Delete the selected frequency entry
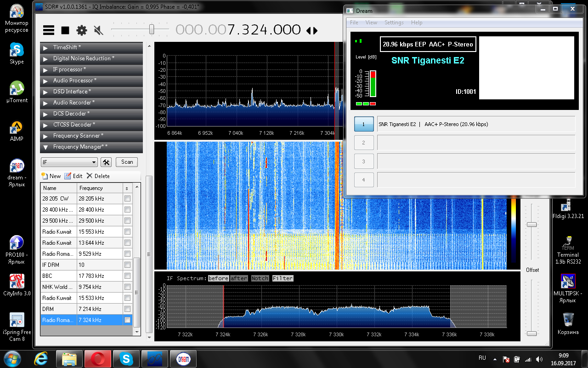The width and height of the screenshot is (588, 368). [x=98, y=176]
